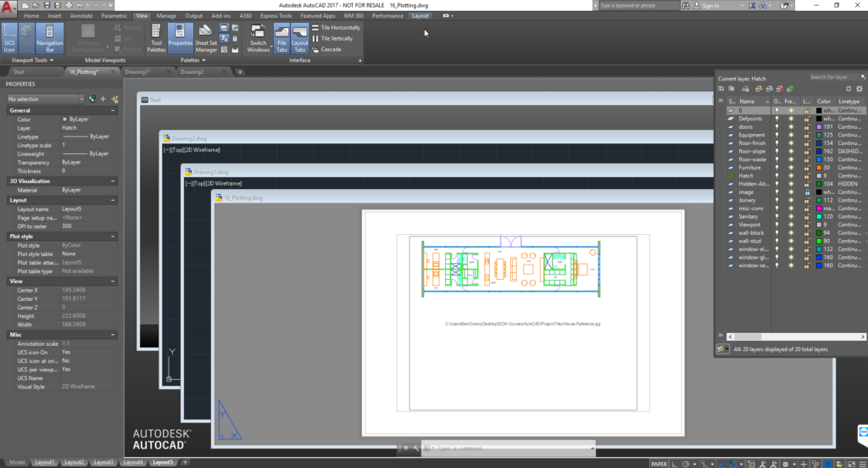The width and height of the screenshot is (868, 468).
Task: Collapse the 3D Visualization section
Action: pos(113,181)
